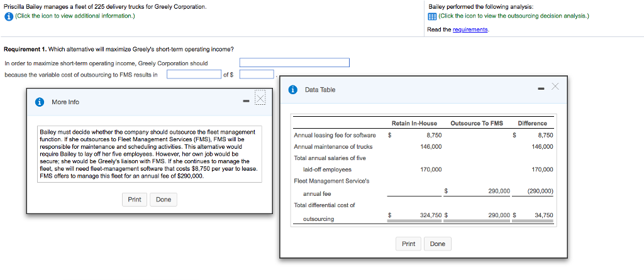Click Done in the Data Table dialog
This screenshot has height=280, width=644.
click(x=438, y=244)
